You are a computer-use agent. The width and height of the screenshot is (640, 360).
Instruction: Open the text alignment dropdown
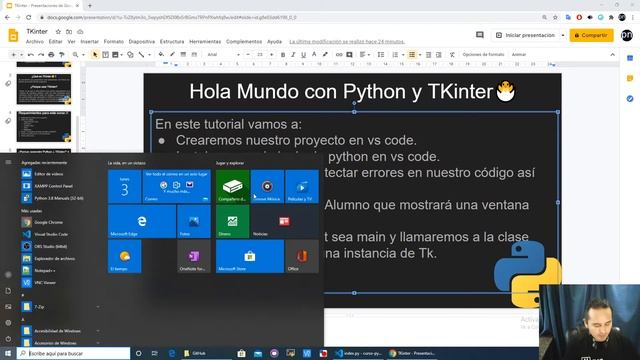point(364,55)
